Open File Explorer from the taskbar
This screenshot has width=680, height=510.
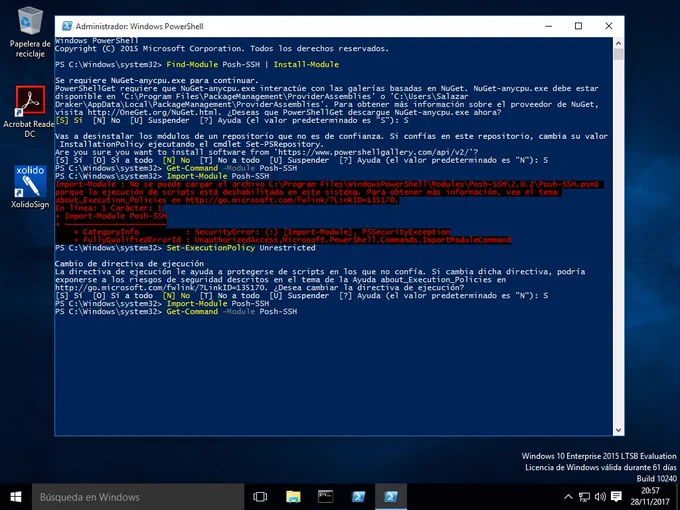[293, 497]
